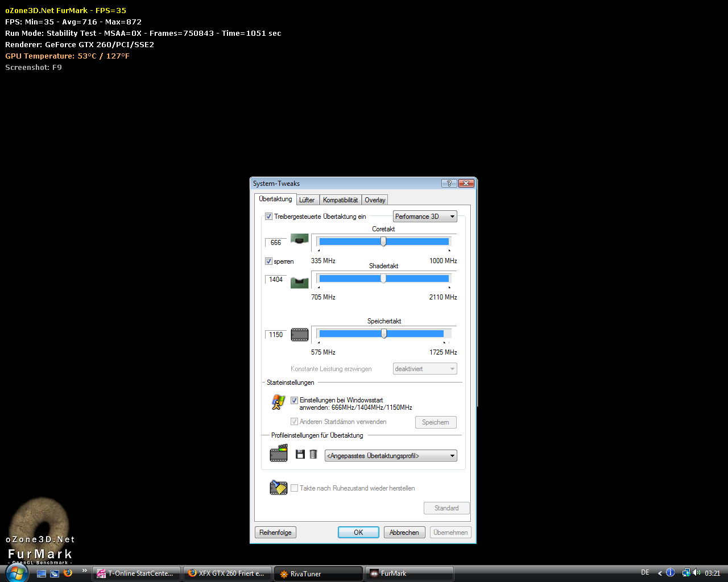
Task: Click the restore clocks after standby icon
Action: [x=279, y=488]
